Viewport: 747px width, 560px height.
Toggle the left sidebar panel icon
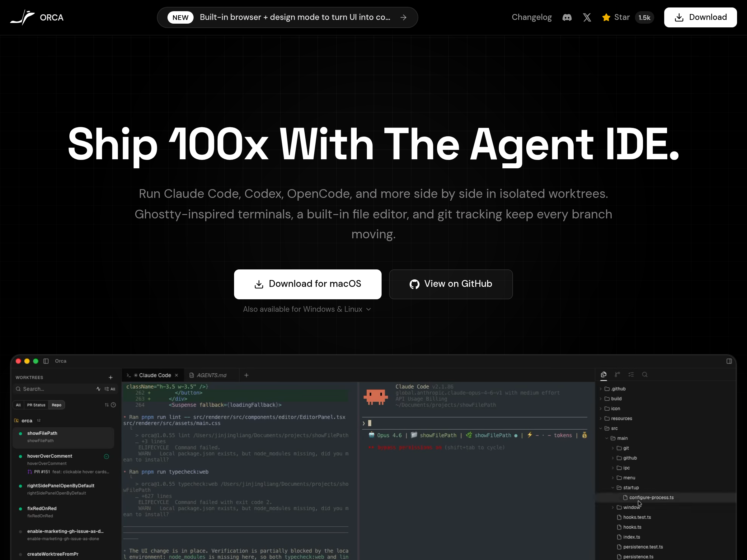46,361
